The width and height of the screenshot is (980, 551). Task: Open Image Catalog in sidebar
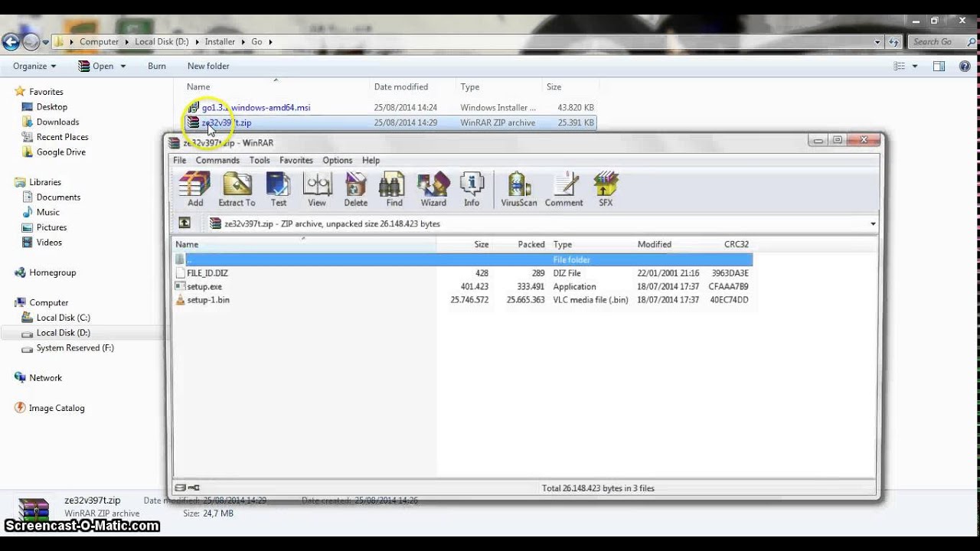(x=57, y=408)
